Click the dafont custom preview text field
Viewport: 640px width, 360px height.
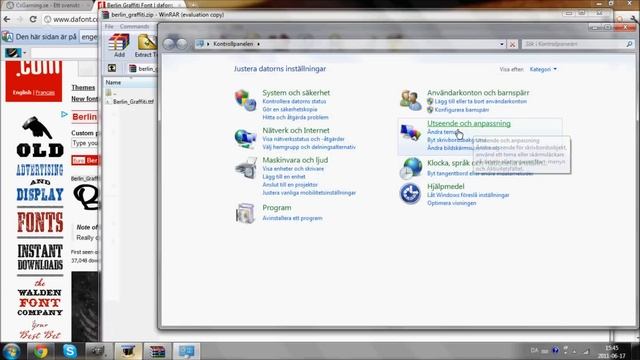85,143
